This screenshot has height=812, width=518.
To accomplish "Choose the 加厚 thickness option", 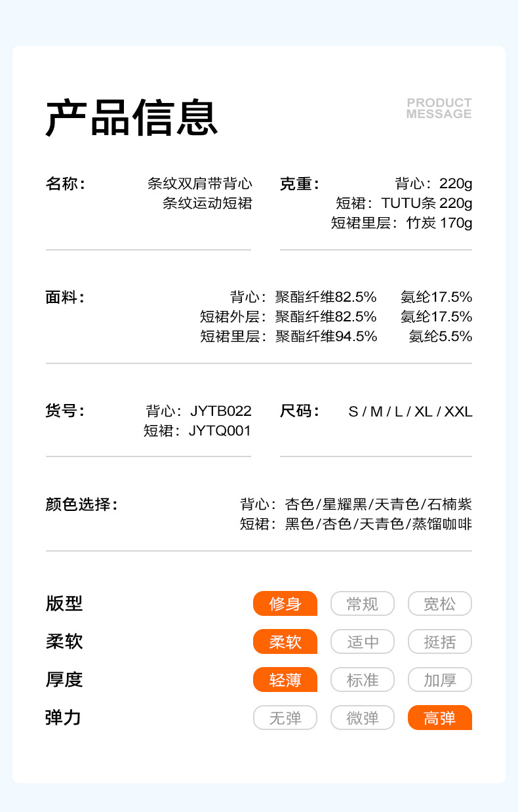I will coord(439,680).
